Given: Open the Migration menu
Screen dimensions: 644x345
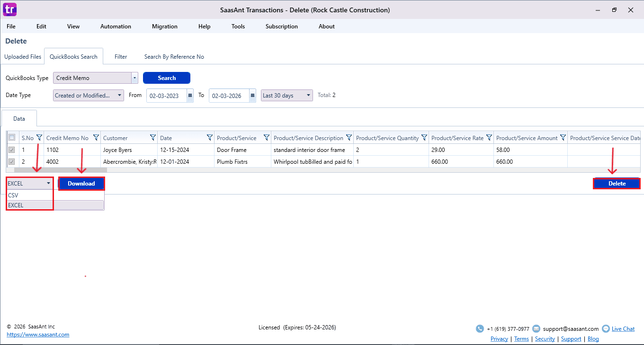Looking at the screenshot, I should point(165,27).
